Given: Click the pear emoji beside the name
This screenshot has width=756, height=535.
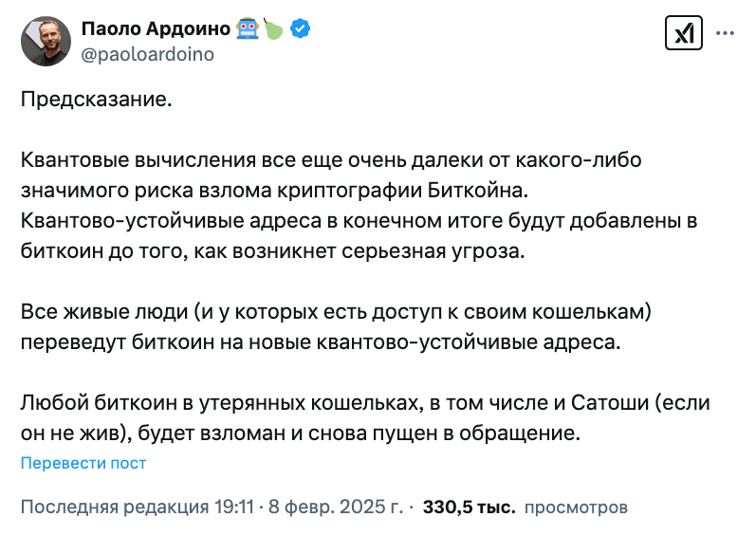Looking at the screenshot, I should 273,28.
